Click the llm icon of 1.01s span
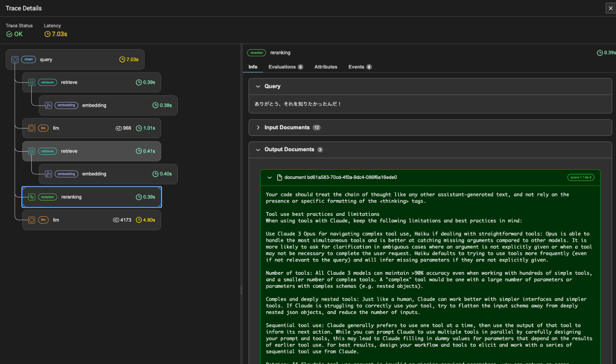 tap(31, 128)
